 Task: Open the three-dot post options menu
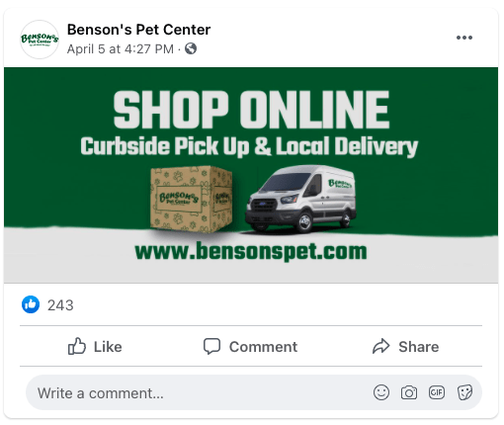point(464,38)
